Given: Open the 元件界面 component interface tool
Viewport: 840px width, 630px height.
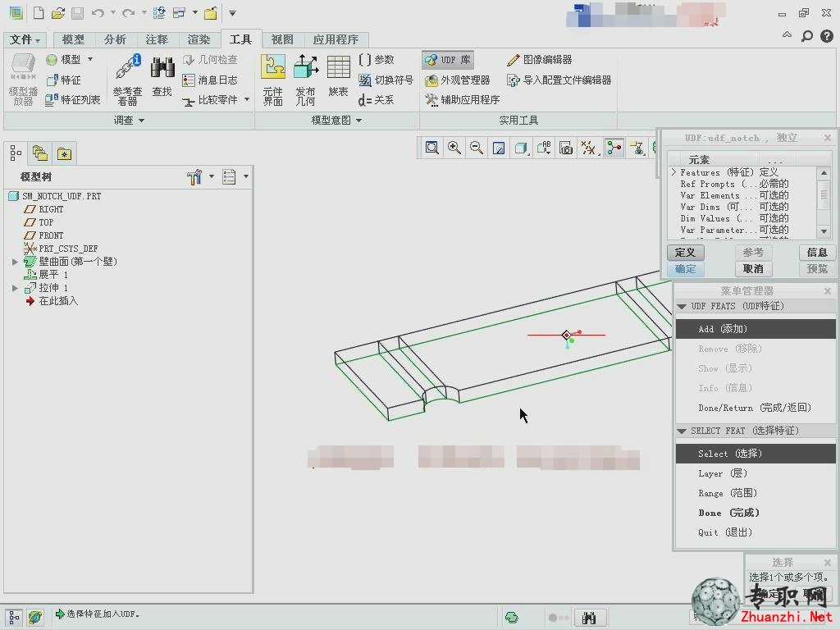Looking at the screenshot, I should pyautogui.click(x=272, y=80).
